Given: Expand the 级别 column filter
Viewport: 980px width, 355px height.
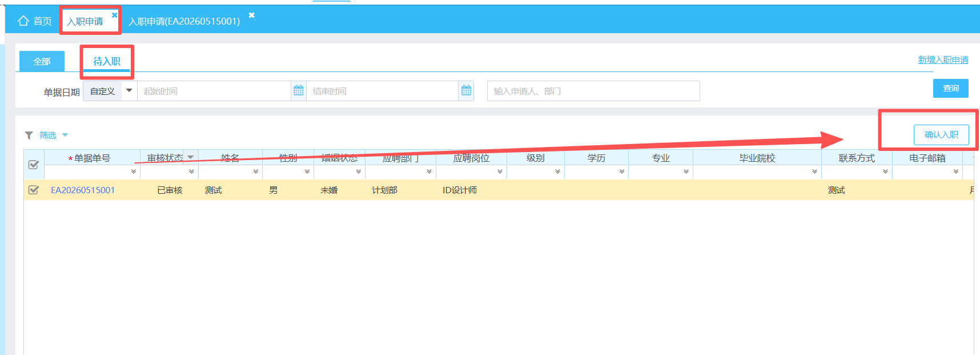Looking at the screenshot, I should 558,171.
